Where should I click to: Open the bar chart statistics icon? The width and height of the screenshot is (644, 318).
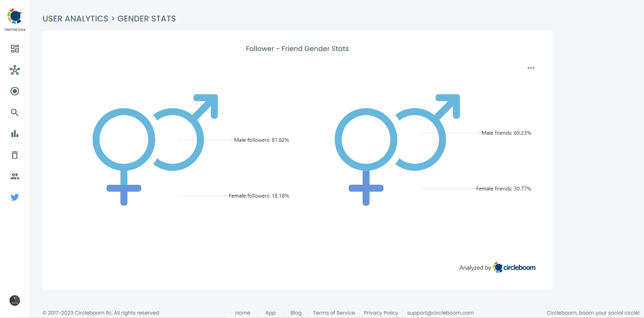(x=15, y=134)
